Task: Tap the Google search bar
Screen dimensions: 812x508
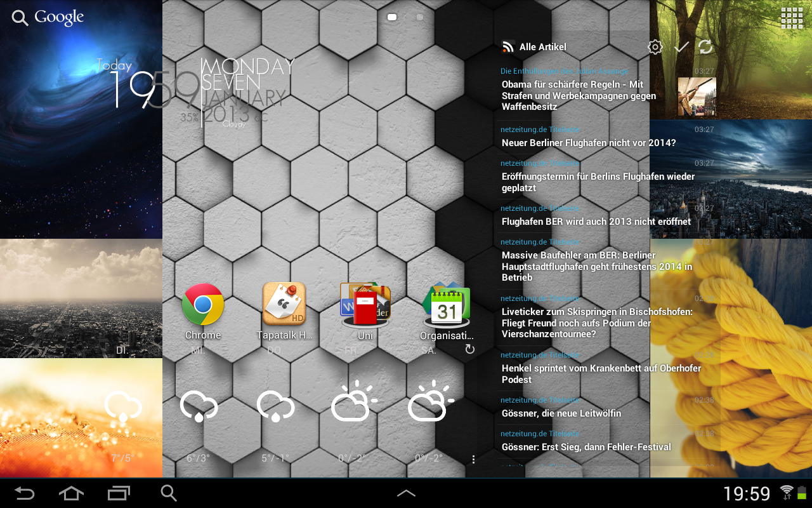Action: pyautogui.click(x=48, y=18)
